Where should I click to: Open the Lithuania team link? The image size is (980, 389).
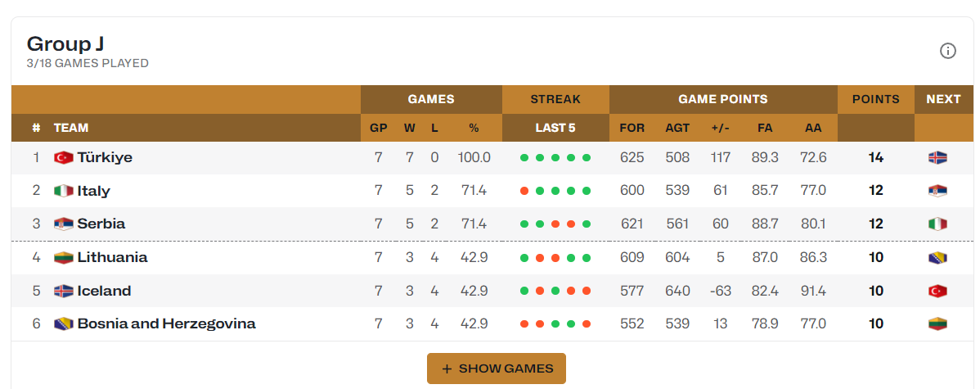113,257
